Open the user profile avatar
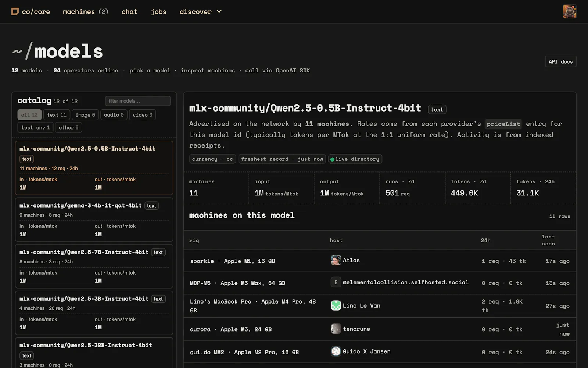Screen dimensions: 588x368 [x=569, y=11]
